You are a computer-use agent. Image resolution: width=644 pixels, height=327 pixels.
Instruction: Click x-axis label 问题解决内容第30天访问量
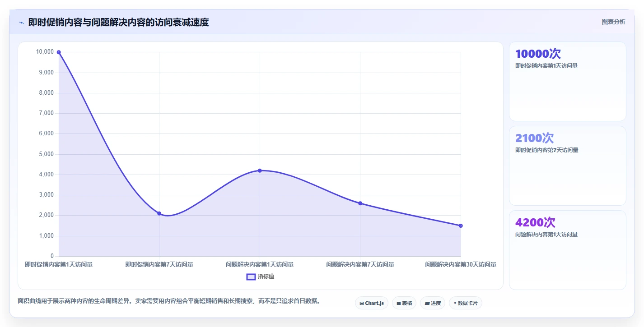tap(461, 264)
